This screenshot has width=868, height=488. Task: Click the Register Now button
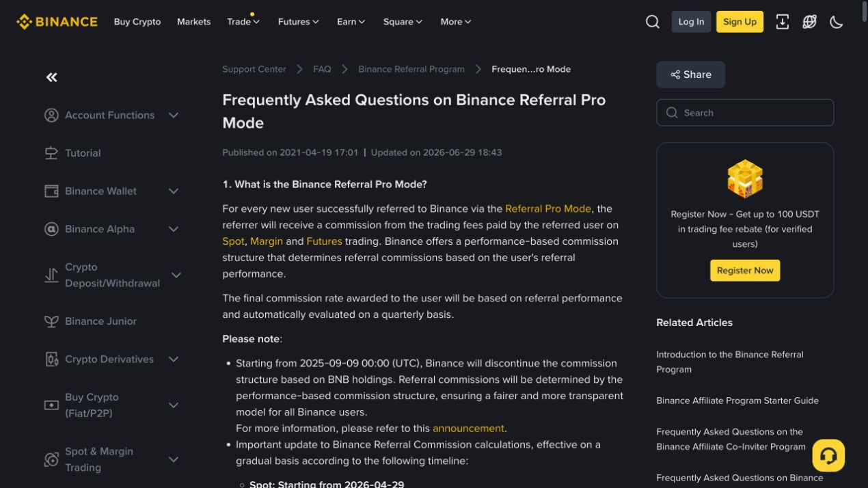(745, 271)
